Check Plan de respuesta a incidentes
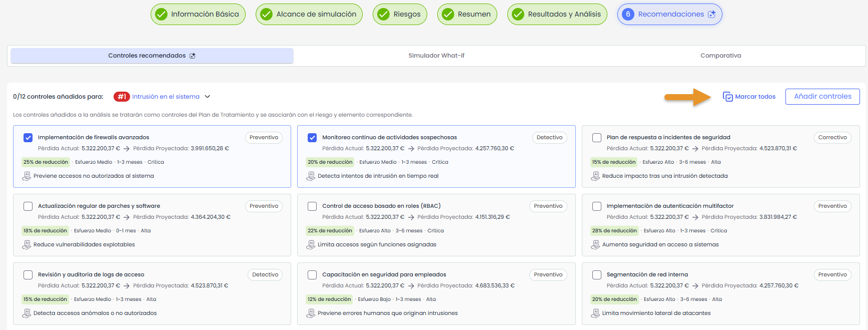 tap(597, 138)
